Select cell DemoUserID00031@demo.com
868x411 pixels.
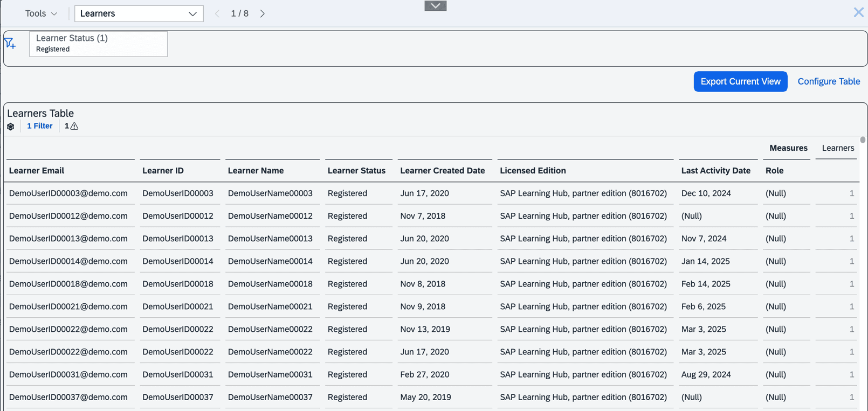click(68, 374)
